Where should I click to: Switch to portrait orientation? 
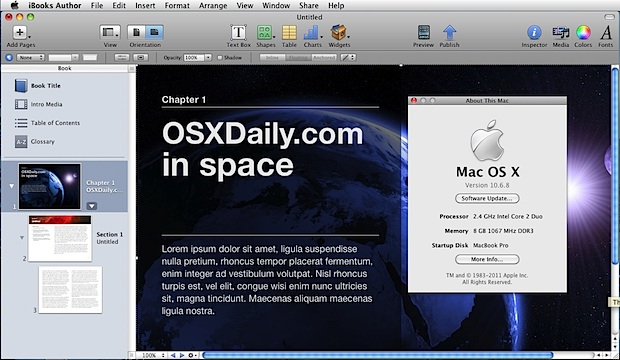point(136,32)
